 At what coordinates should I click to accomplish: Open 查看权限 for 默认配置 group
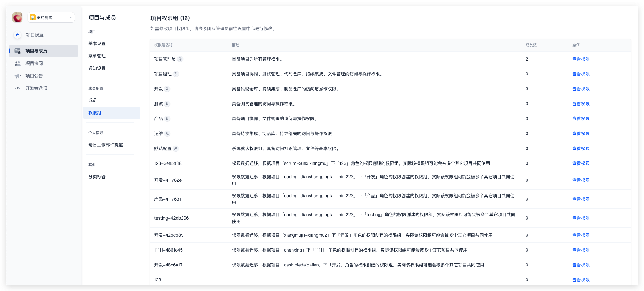coord(581,148)
